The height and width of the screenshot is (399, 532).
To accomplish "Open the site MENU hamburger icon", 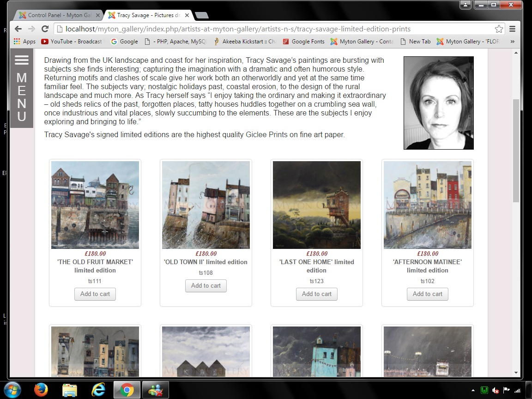I will 22,60.
